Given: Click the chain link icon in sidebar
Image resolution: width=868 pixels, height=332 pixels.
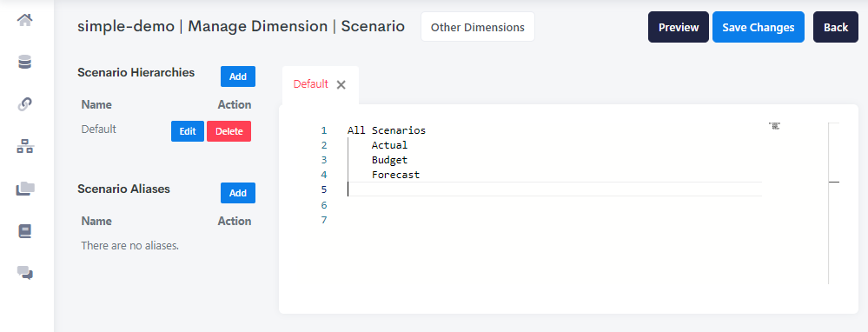Looking at the screenshot, I should [x=25, y=104].
